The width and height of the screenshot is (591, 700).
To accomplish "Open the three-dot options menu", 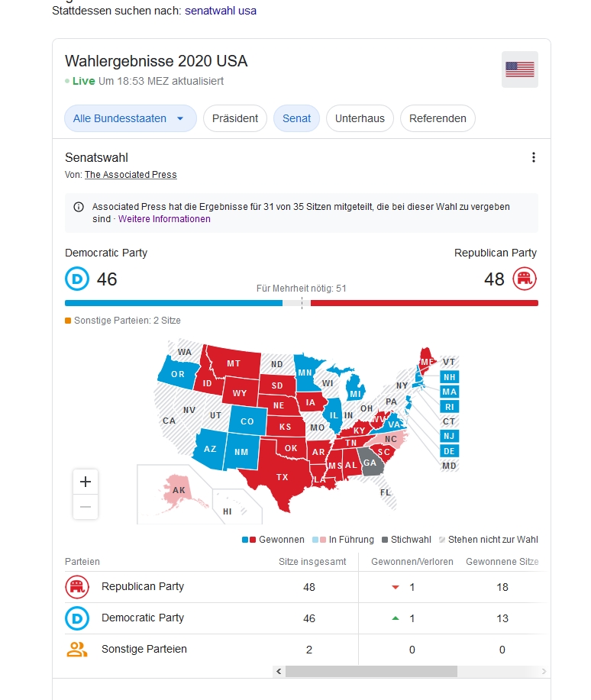I will (533, 157).
